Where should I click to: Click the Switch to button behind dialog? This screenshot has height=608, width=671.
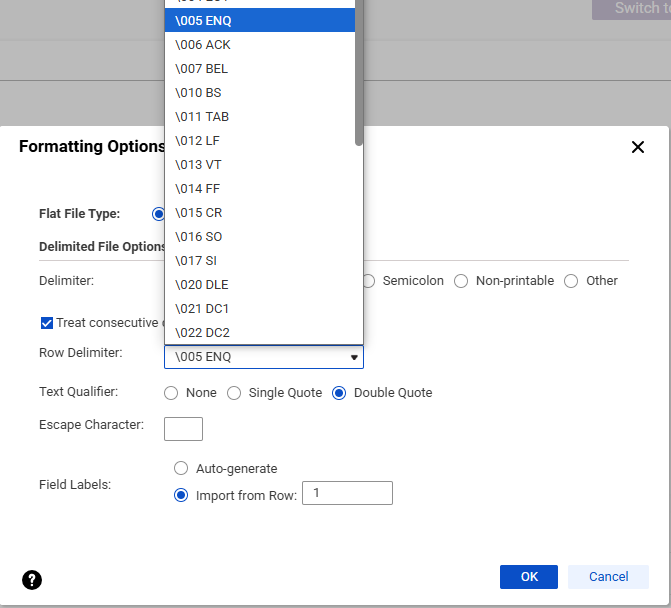pyautogui.click(x=632, y=9)
